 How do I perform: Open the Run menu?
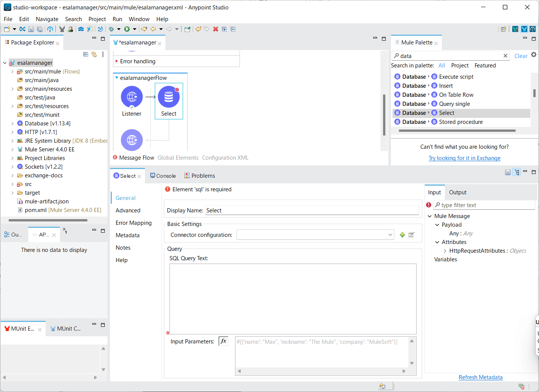pyautogui.click(x=117, y=19)
